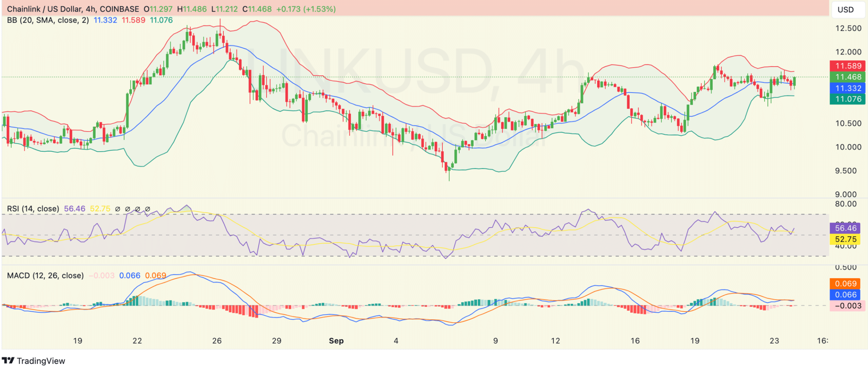868x367 pixels.
Task: Click the signal value 0.069 in MACD legend
Action: (156, 275)
